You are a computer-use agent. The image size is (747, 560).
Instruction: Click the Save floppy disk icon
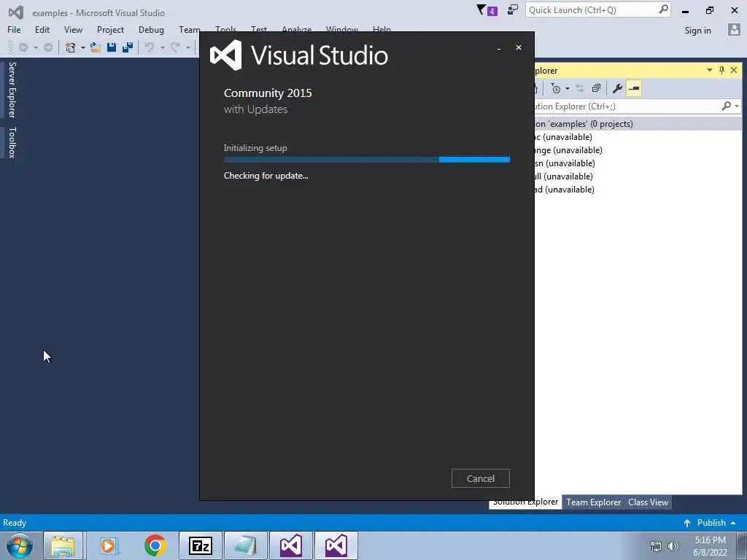112,47
